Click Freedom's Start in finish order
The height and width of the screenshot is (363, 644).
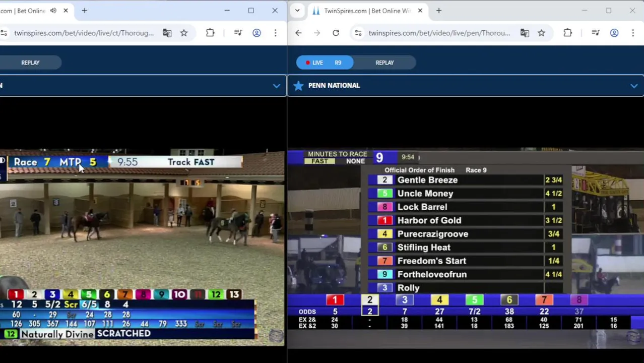tap(432, 261)
